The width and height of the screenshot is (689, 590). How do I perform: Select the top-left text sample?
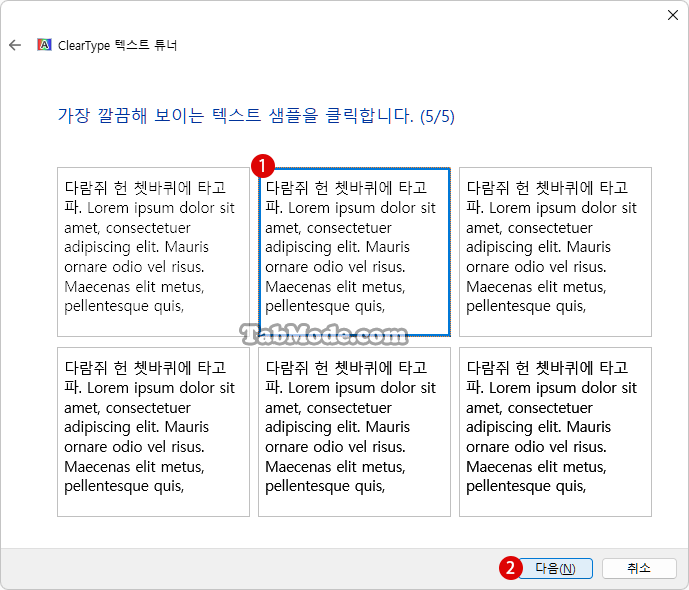[x=153, y=252]
